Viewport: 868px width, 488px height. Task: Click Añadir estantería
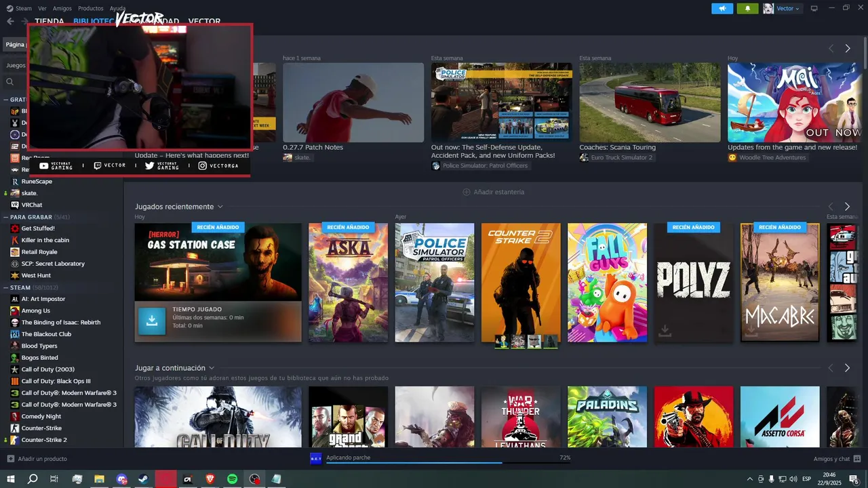[x=494, y=192]
